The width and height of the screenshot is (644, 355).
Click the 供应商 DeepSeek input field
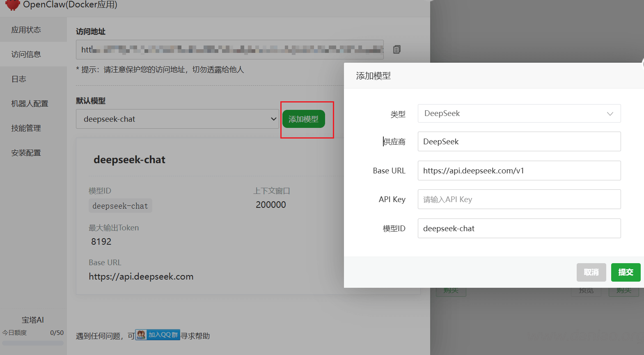coord(519,141)
